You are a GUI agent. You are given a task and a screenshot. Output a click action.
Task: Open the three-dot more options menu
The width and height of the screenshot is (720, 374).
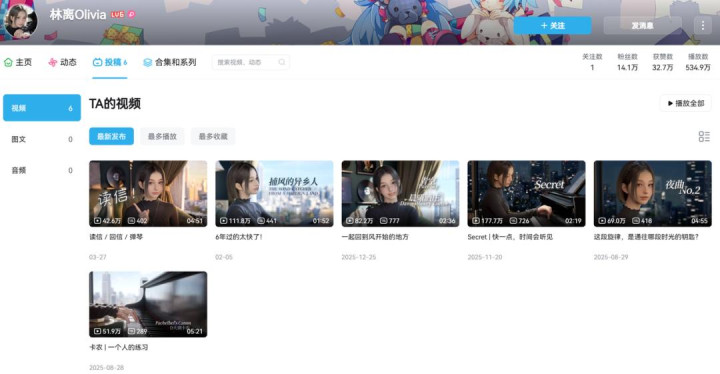pyautogui.click(x=703, y=25)
